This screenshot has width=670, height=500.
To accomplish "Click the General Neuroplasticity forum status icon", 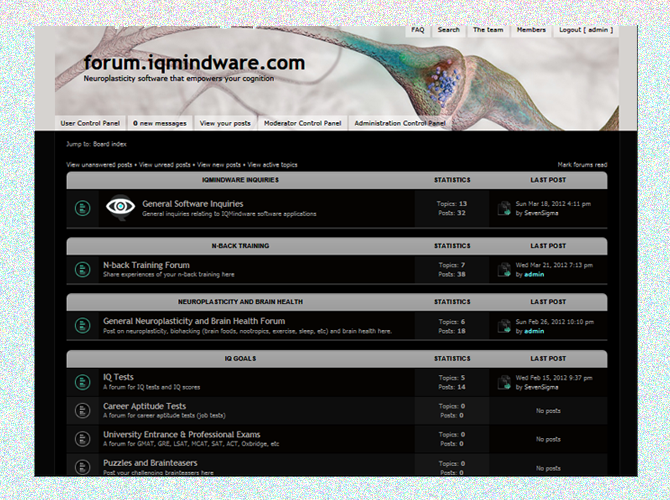I will [82, 326].
